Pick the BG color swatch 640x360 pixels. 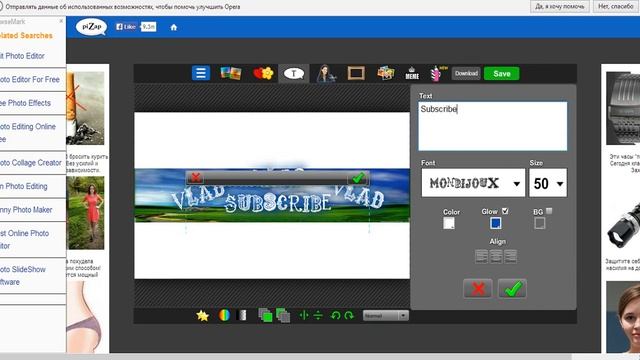coord(540,223)
